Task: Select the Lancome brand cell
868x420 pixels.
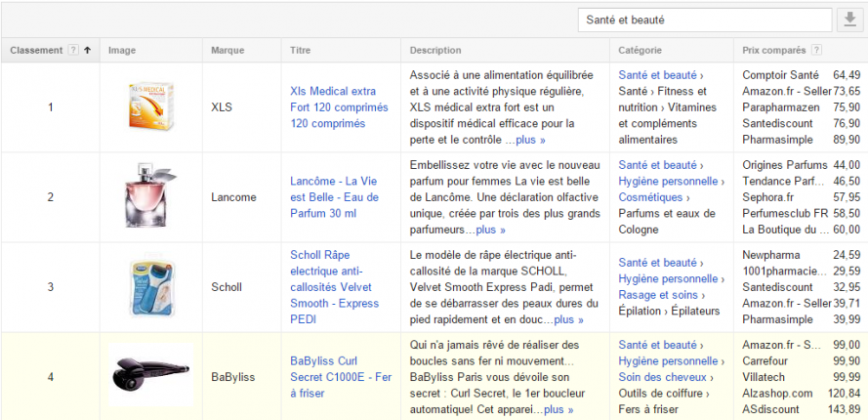Action: (x=242, y=196)
